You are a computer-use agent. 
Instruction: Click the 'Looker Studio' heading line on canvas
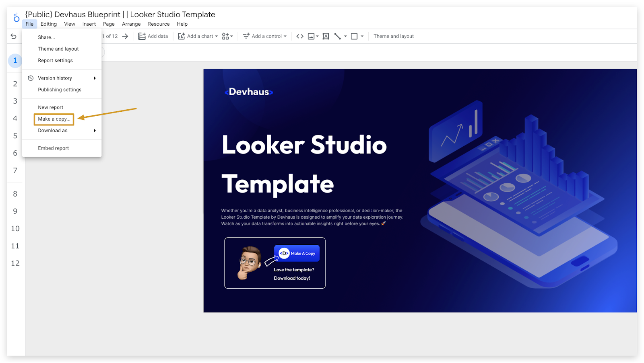tap(304, 145)
